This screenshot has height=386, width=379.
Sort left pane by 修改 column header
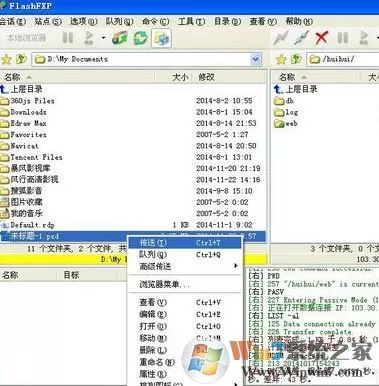(229, 77)
